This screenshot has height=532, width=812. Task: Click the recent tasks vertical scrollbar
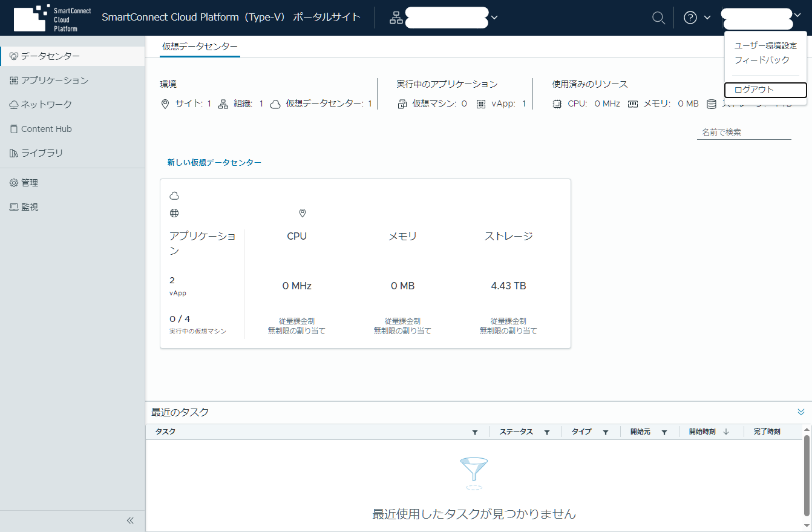[807, 475]
